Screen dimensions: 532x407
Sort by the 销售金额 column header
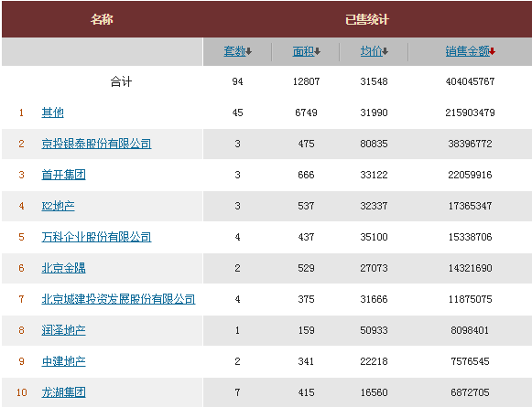click(x=468, y=51)
